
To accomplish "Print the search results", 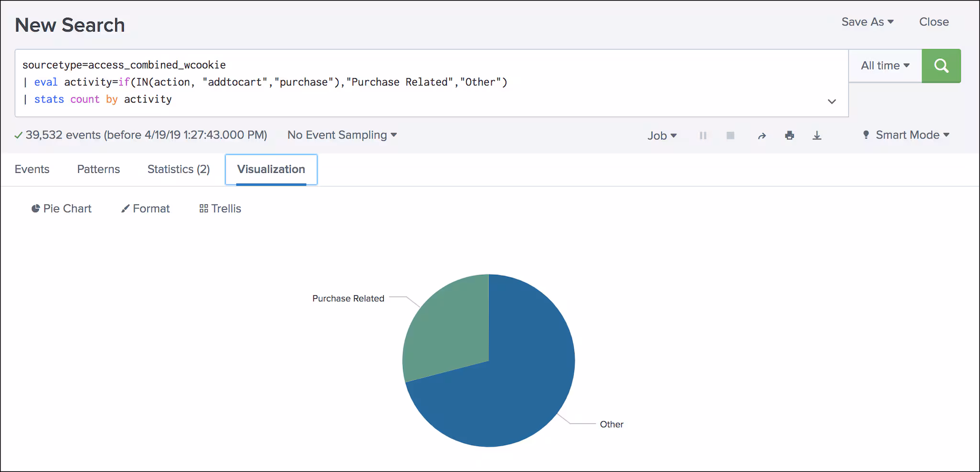I will click(790, 135).
